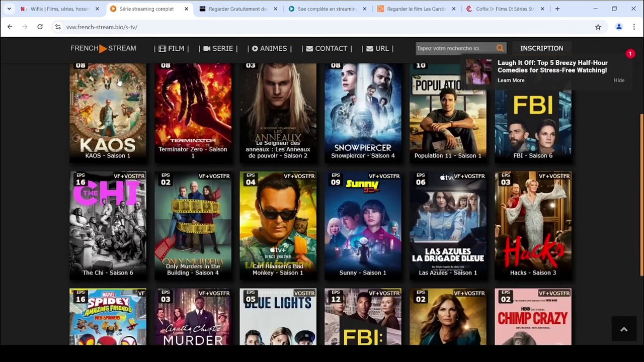Click the notification badge showing 1
This screenshot has height=362, width=644.
pos(630,54)
